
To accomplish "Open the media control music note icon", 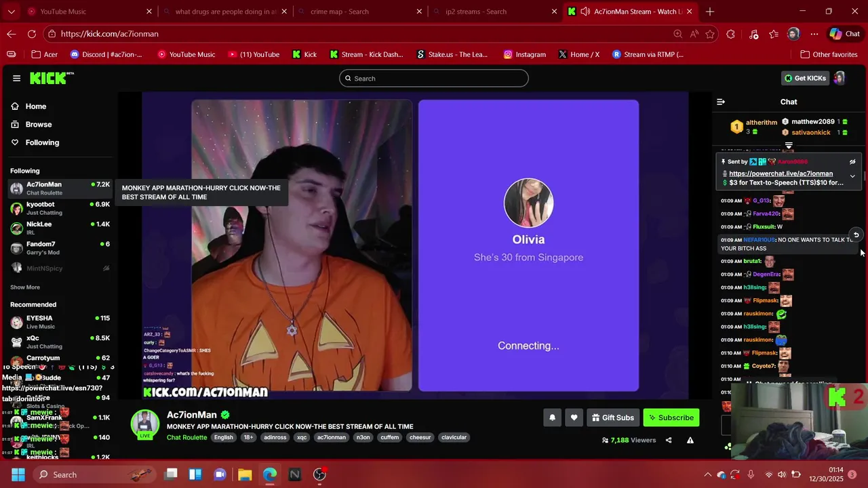I will tap(753, 34).
